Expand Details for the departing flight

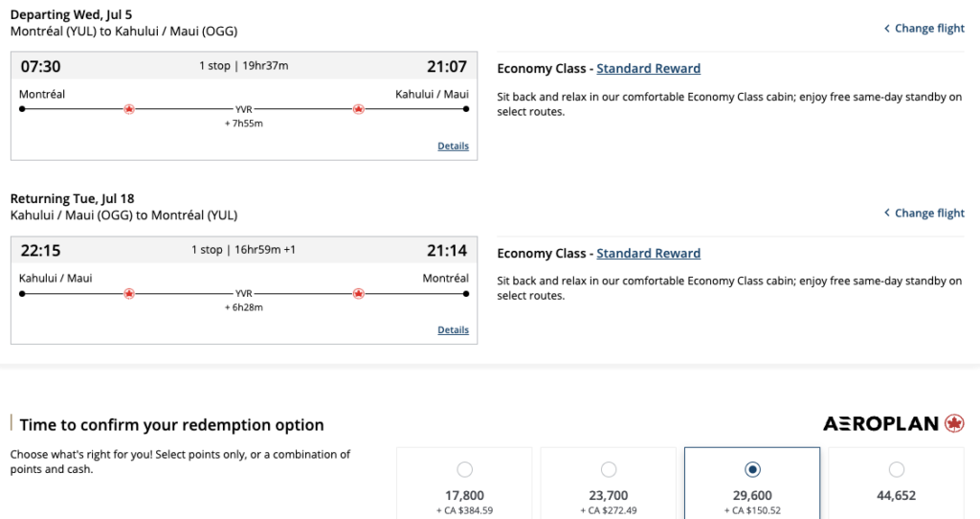453,147
